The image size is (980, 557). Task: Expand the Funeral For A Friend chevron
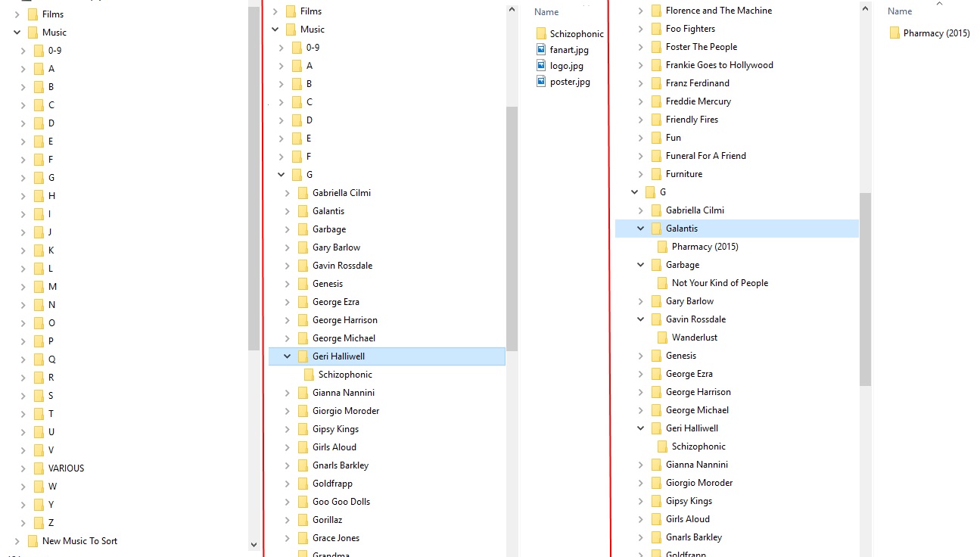(640, 156)
